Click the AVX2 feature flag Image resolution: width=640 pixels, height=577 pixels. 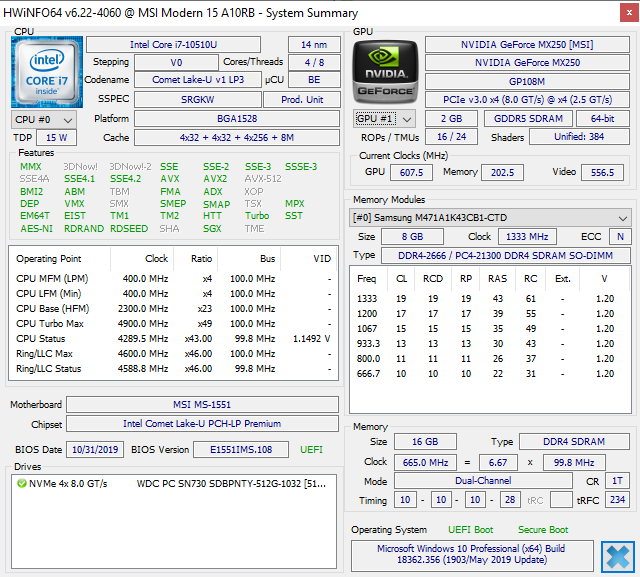click(x=213, y=179)
